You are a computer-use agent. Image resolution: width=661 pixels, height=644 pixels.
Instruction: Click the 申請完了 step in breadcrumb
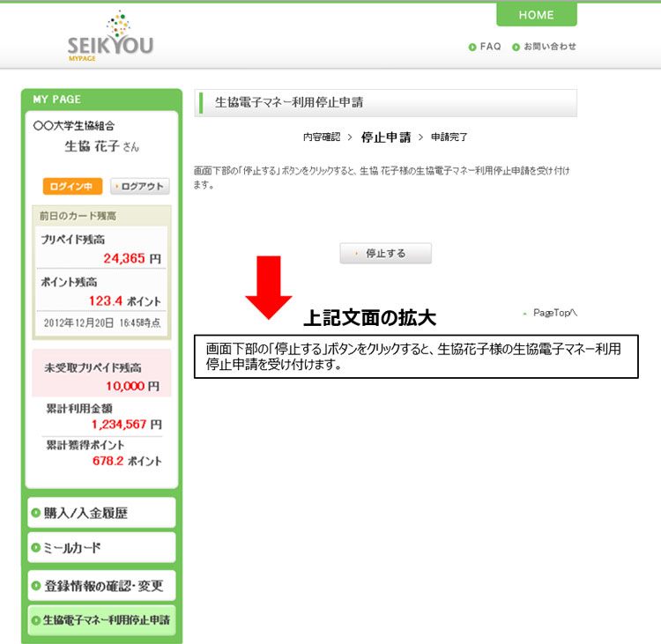pos(449,137)
